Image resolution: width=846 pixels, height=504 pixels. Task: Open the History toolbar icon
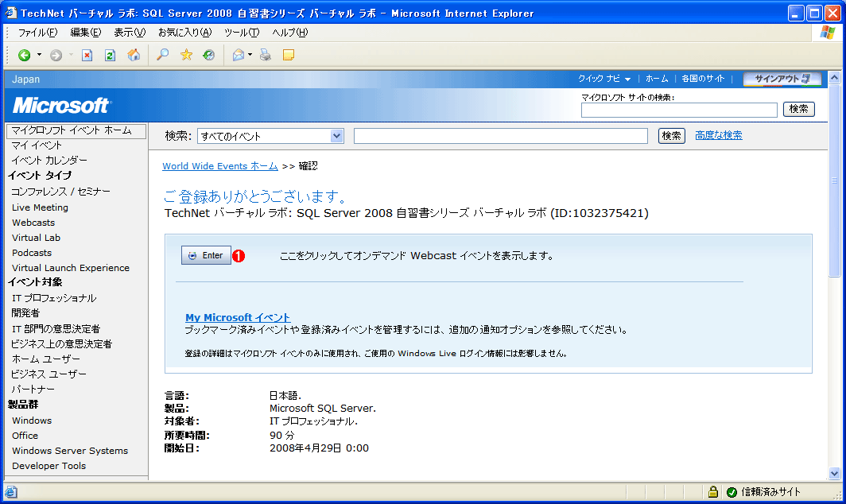pos(209,55)
